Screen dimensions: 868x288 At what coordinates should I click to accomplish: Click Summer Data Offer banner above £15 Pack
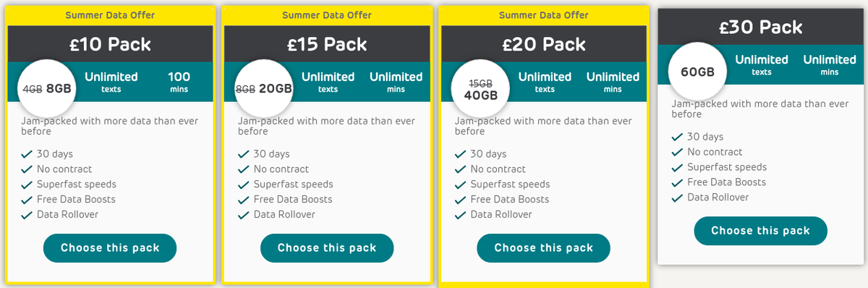click(327, 15)
